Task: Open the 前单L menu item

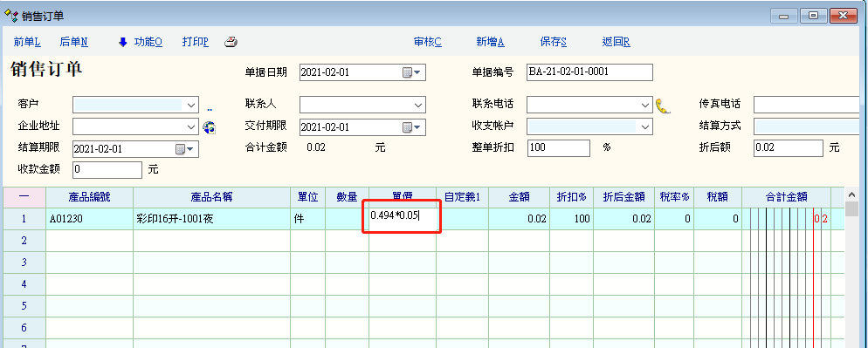Action: (x=27, y=42)
